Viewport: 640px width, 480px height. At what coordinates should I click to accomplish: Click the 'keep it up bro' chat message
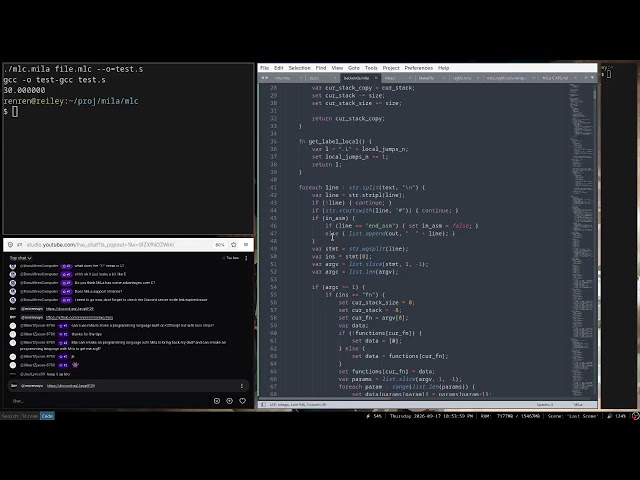point(58,374)
